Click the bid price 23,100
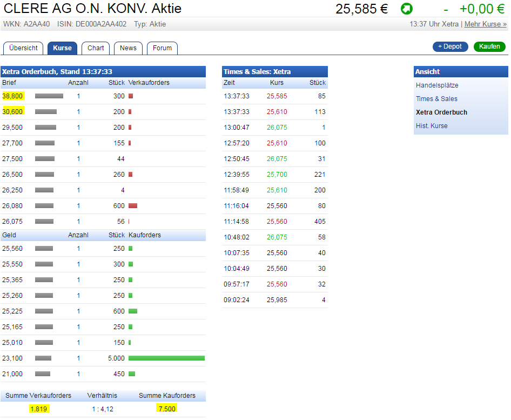Screen dimensions: 511x420 (12, 358)
